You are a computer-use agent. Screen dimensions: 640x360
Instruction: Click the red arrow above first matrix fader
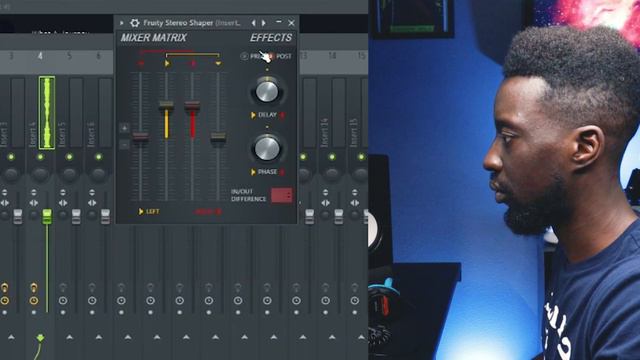point(141,63)
